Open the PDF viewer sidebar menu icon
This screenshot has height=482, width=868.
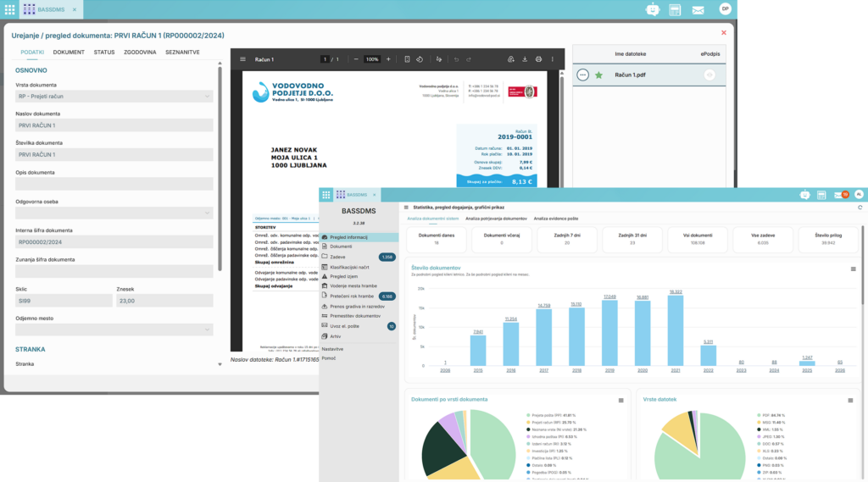click(x=243, y=59)
